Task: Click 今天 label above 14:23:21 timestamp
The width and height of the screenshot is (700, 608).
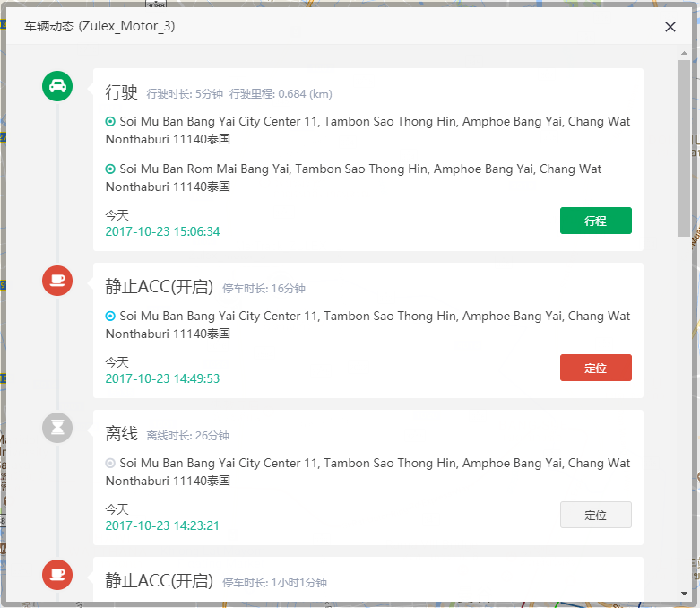Action: pyautogui.click(x=117, y=509)
